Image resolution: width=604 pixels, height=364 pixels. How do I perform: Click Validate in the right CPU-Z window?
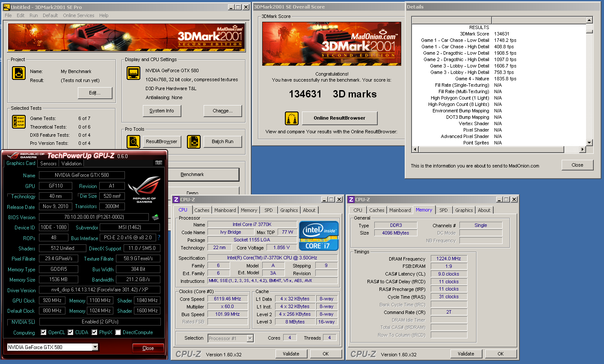point(466,354)
